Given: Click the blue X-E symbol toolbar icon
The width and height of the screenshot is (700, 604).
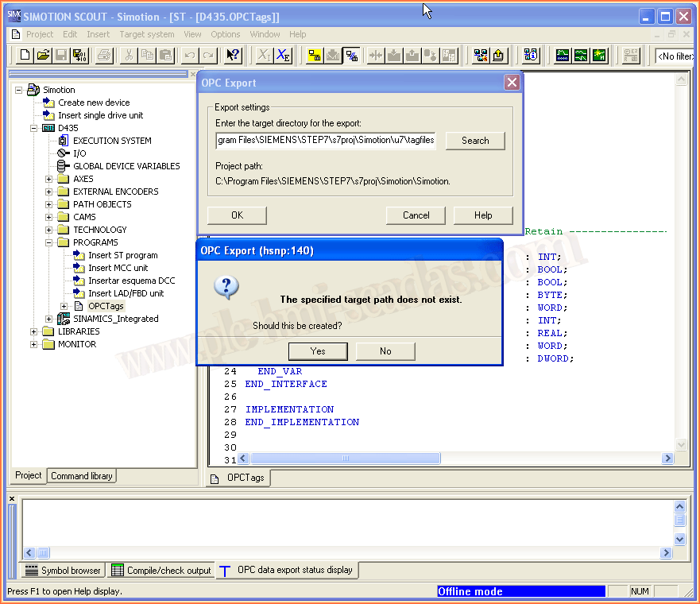Looking at the screenshot, I should click(x=283, y=55).
